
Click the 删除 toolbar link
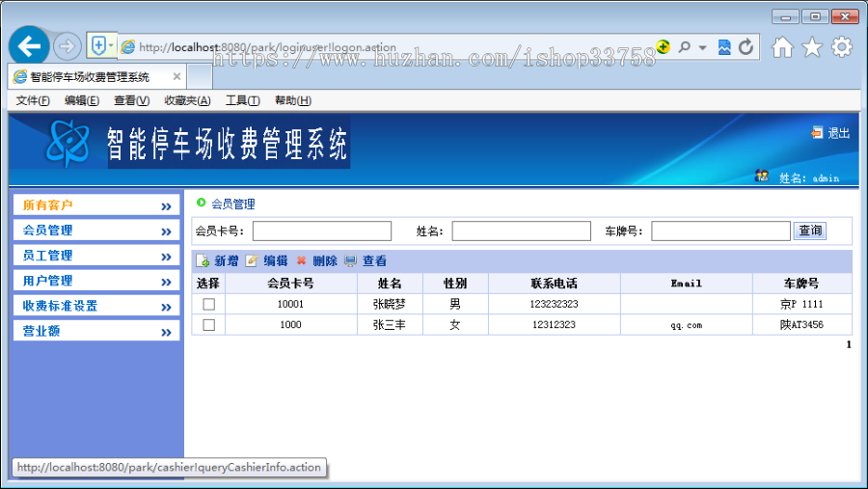325,260
